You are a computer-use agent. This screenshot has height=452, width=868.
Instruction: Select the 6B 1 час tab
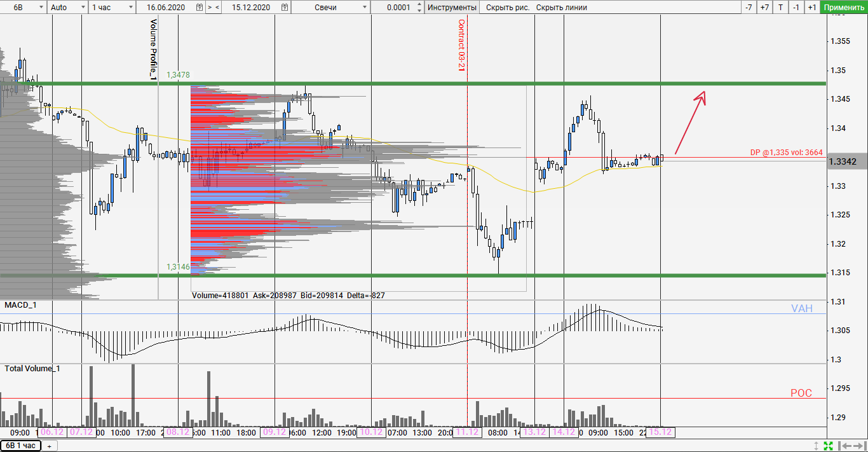pyautogui.click(x=20, y=446)
